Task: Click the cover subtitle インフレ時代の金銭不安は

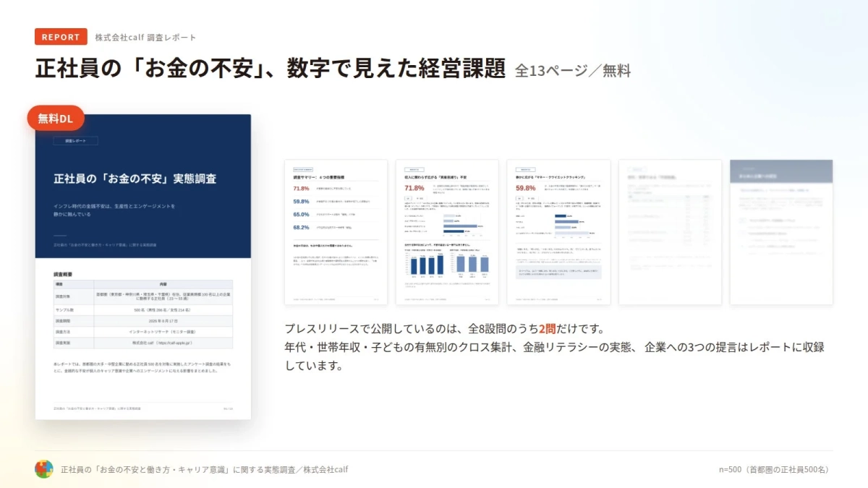Action: click(114, 210)
